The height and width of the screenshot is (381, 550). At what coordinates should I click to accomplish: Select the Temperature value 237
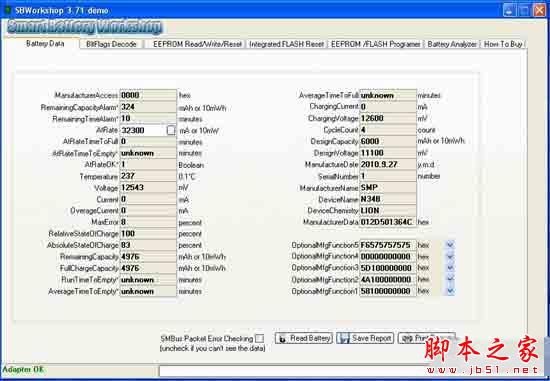[128, 176]
